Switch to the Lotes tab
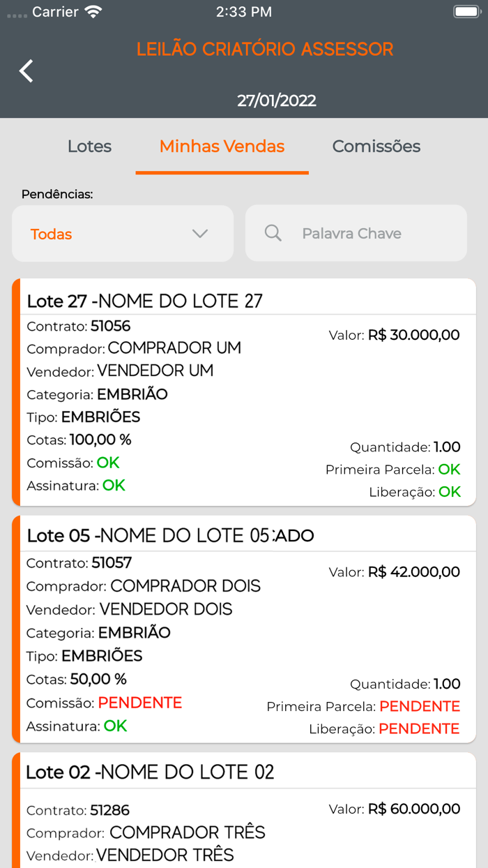Viewport: 488px width, 868px height. (89, 147)
